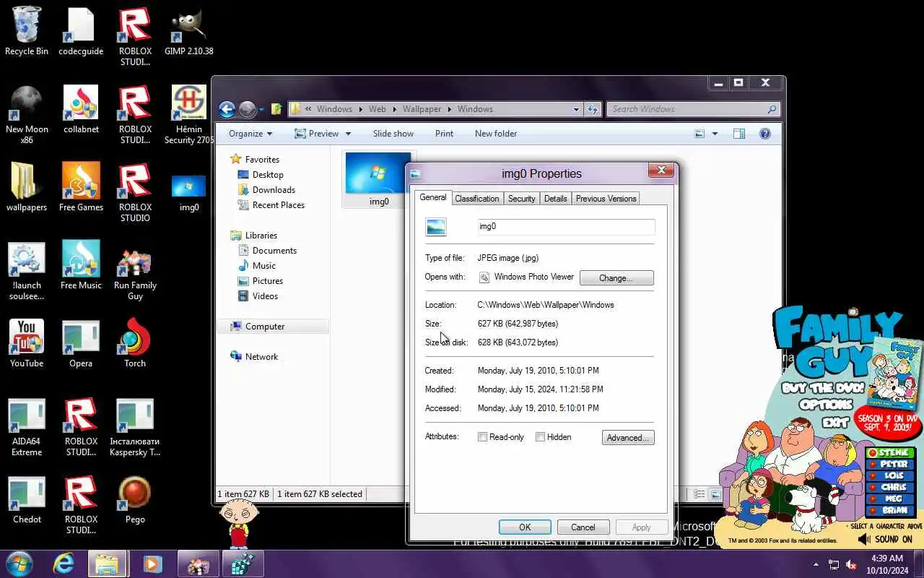The height and width of the screenshot is (578, 924).
Task: Open AIDA64 Extreme shortcut
Action: pyautogui.click(x=27, y=427)
